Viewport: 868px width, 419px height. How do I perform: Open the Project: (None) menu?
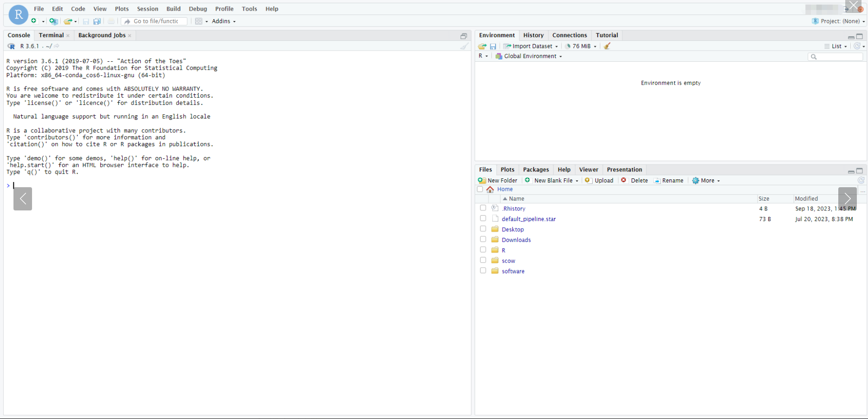tap(838, 21)
